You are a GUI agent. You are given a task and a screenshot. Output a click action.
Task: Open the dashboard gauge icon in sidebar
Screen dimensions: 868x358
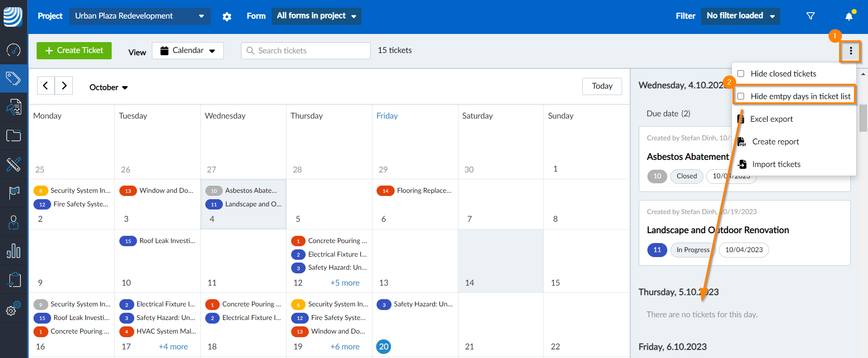click(x=14, y=50)
